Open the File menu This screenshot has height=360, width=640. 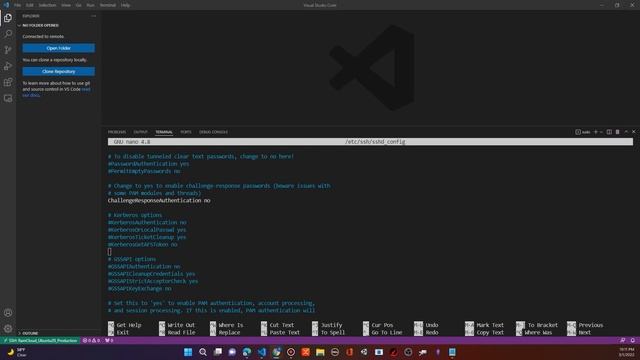pyautogui.click(x=18, y=5)
